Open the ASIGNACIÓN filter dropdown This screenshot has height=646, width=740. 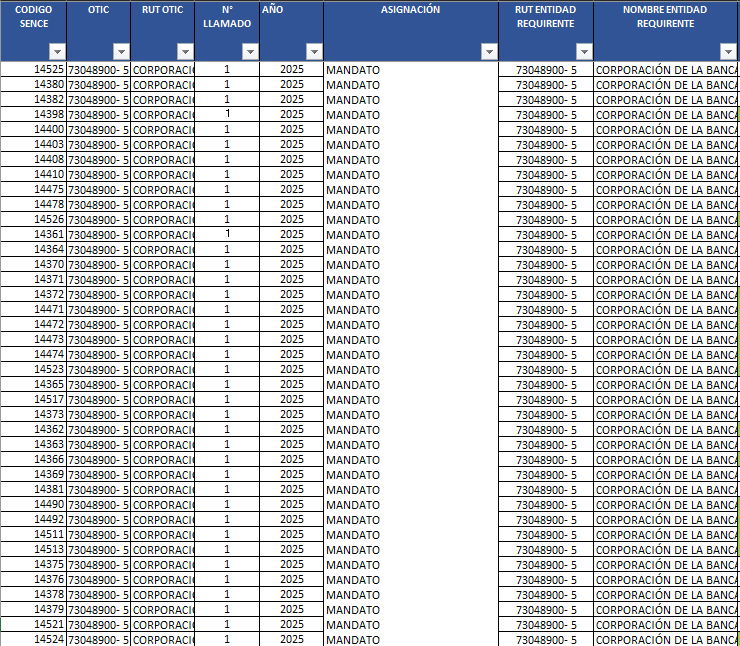[489, 51]
